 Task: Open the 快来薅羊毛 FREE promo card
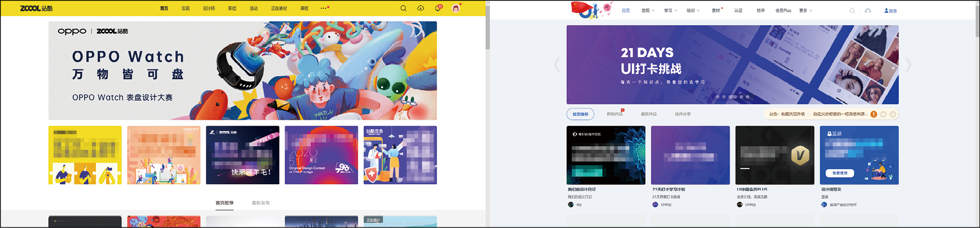(243, 155)
